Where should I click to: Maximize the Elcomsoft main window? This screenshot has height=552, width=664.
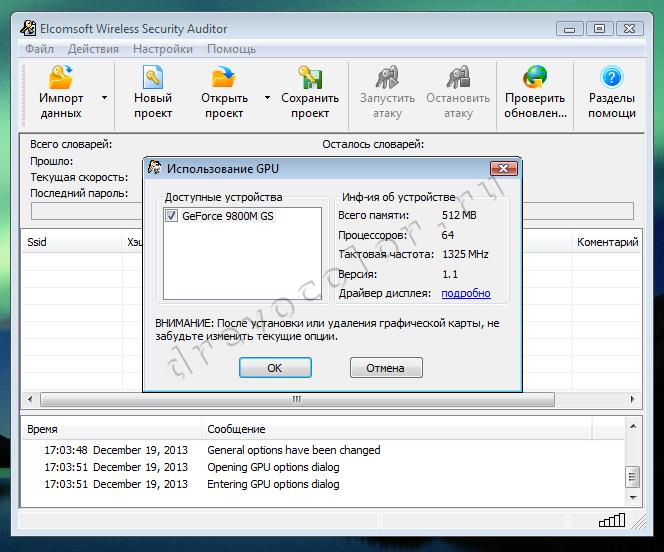(x=599, y=29)
